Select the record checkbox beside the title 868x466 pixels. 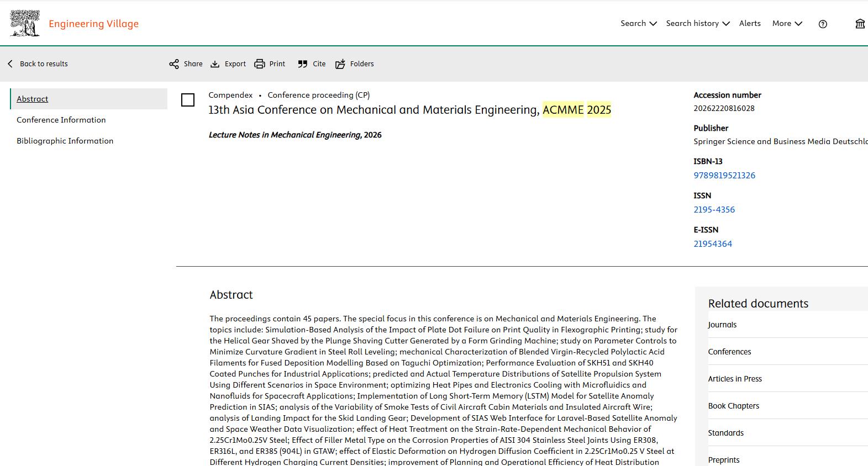(x=188, y=100)
